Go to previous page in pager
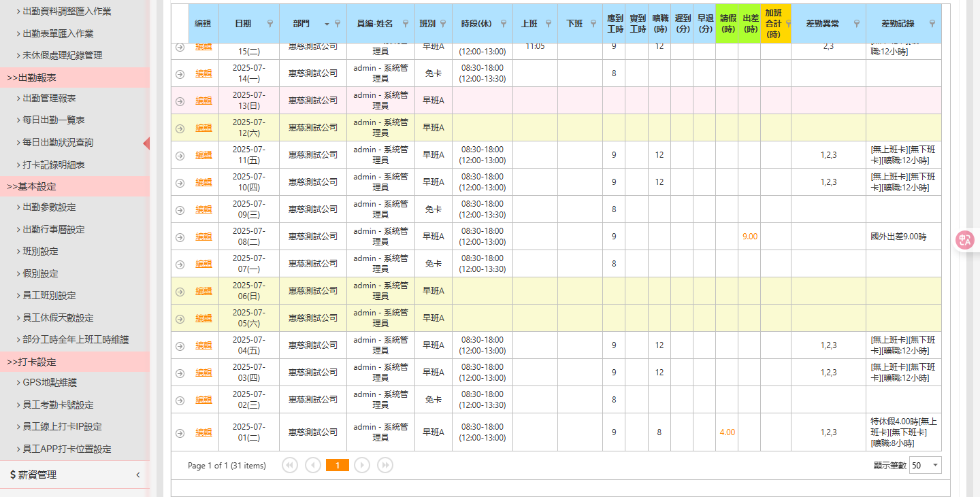This screenshot has width=980, height=497. coord(313,465)
